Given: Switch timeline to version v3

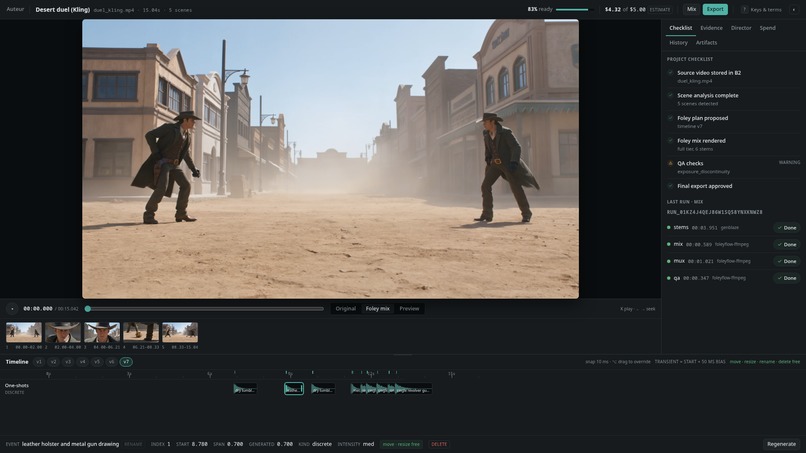Looking at the screenshot, I should click(x=68, y=362).
